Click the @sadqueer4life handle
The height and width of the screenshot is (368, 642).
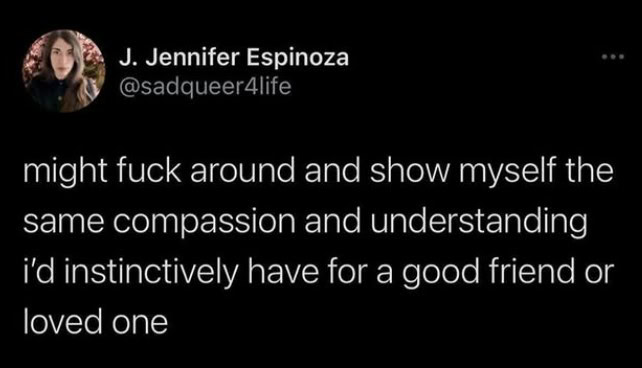(205, 86)
